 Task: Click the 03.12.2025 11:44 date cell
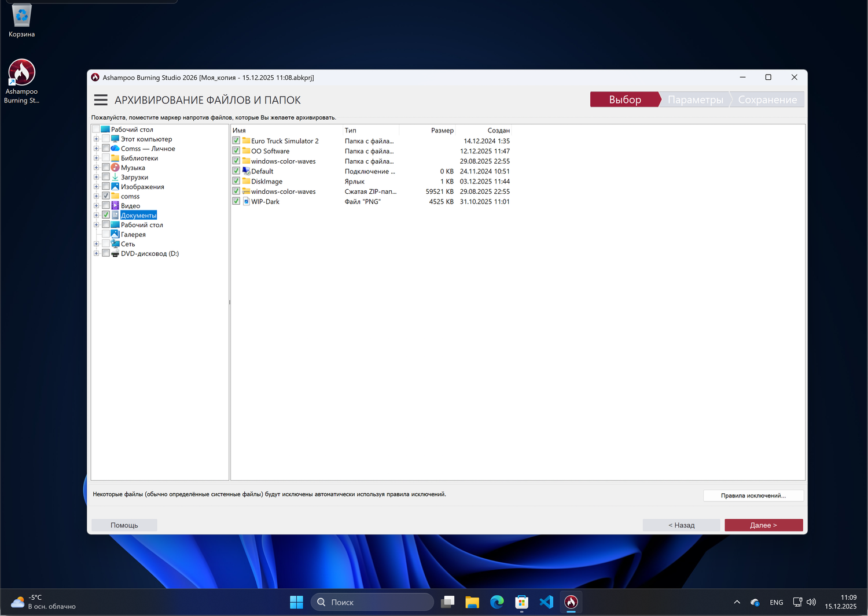(x=485, y=181)
